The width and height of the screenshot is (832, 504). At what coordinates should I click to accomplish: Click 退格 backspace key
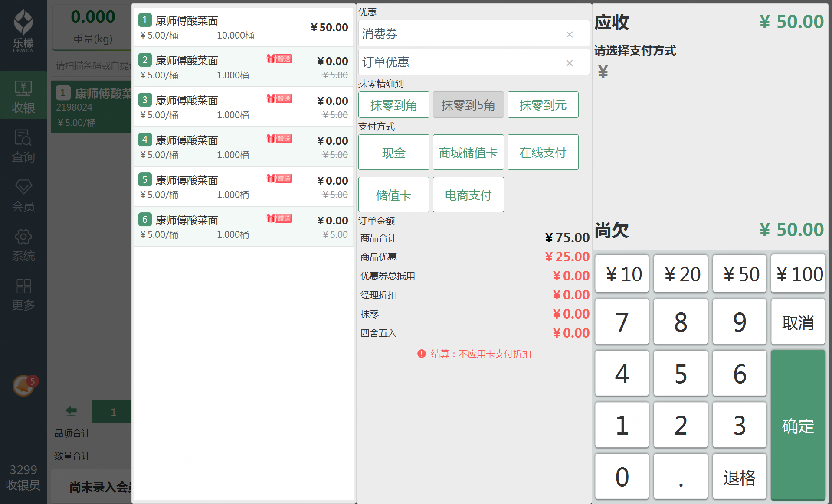[740, 477]
